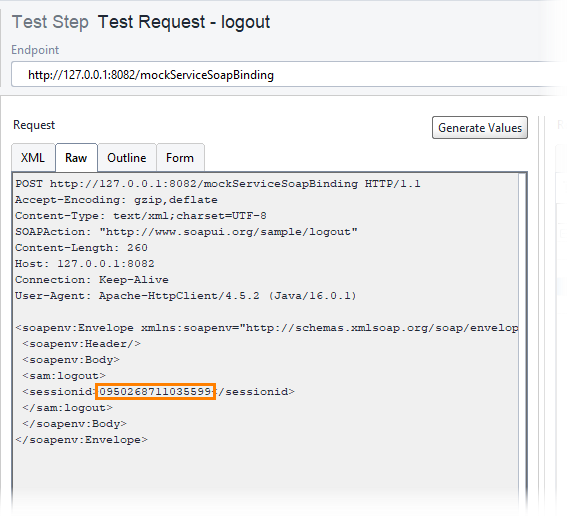Switch to the XML tab

point(33,158)
